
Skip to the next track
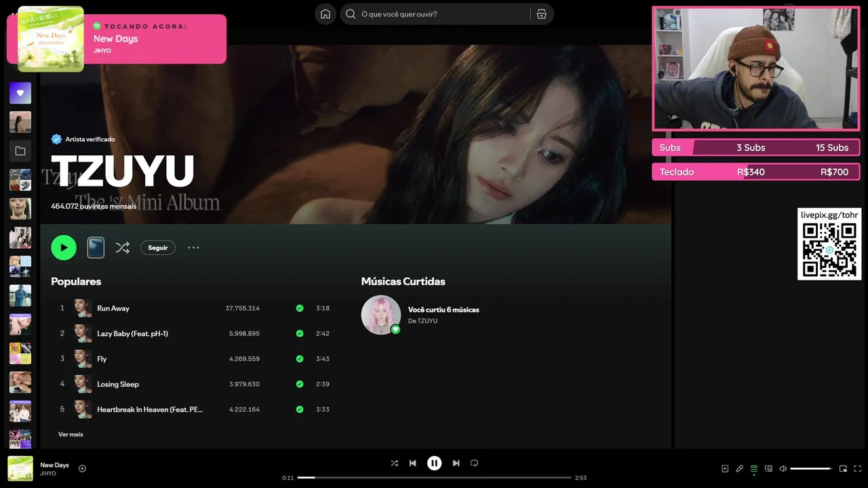[x=456, y=464]
